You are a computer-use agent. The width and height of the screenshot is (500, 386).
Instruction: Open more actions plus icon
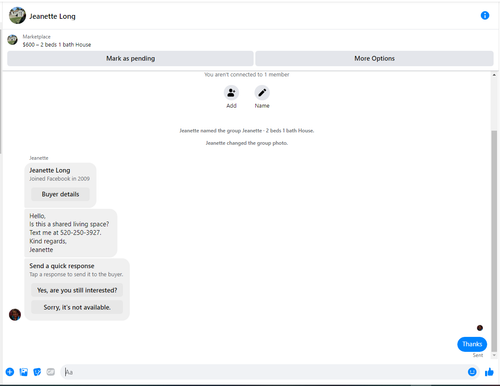10,372
